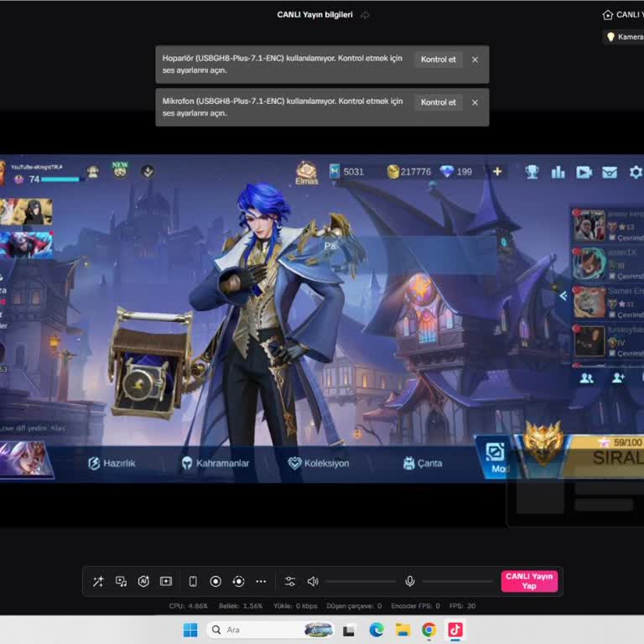644x644 pixels.
Task: Click the gold rank emblem
Action: [x=543, y=444]
